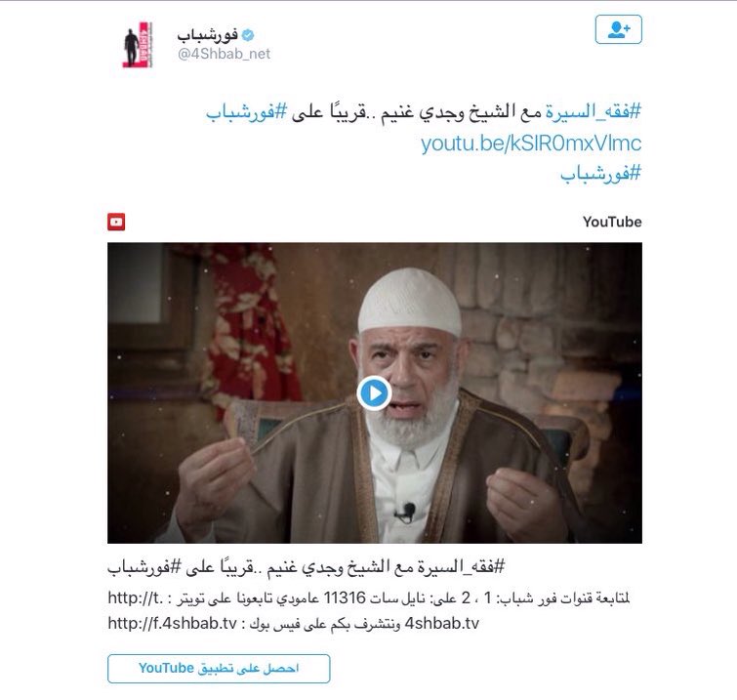Open the youtu.be/kSlR0mxVlmc link
This screenshot has height=700, width=737.
point(531,144)
